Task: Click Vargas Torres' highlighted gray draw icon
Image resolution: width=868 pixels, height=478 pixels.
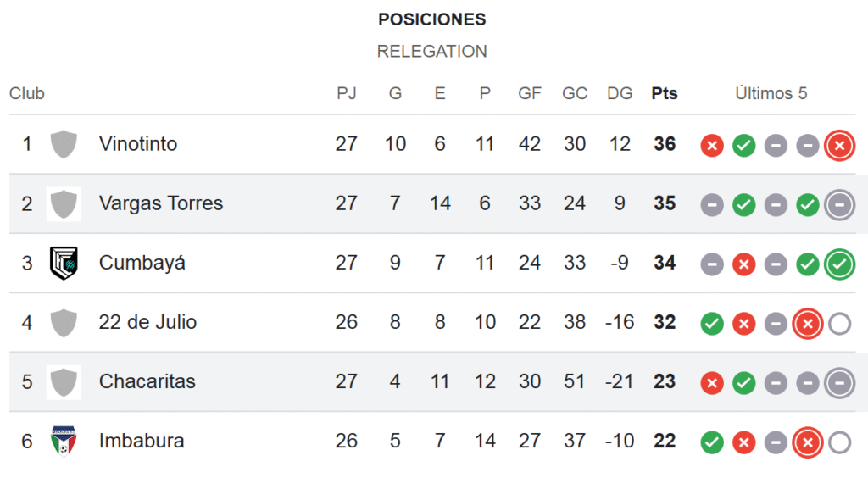Action: (x=840, y=205)
